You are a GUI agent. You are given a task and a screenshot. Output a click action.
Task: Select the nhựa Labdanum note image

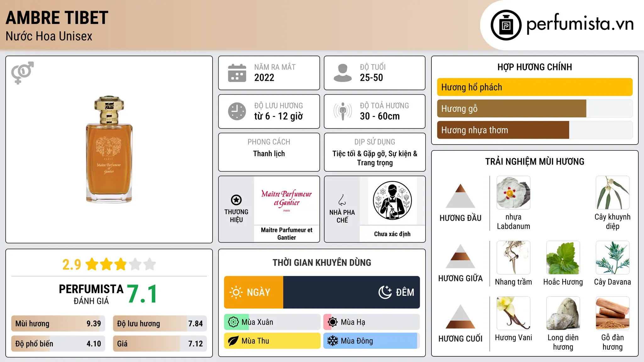coord(514,193)
